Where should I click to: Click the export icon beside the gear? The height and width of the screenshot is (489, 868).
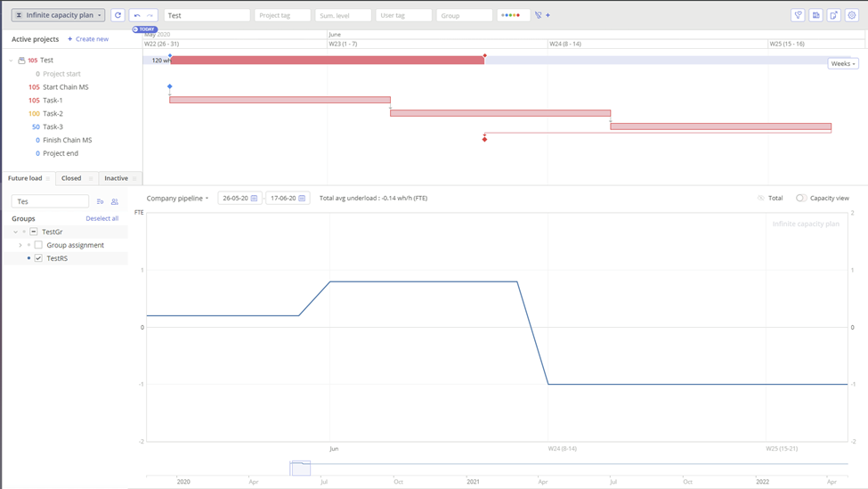[x=834, y=15]
